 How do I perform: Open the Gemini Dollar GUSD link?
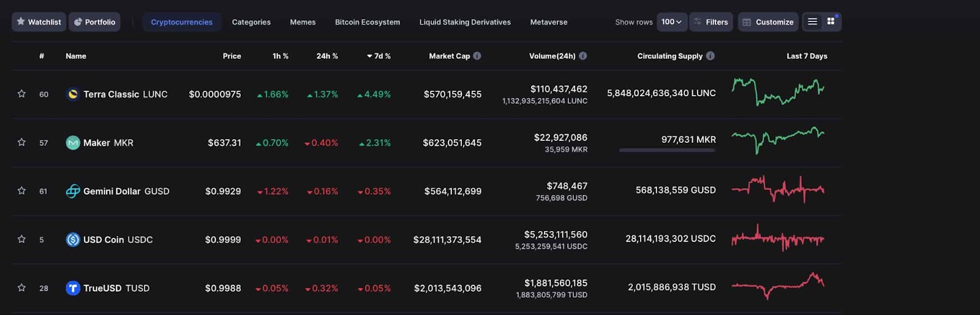point(126,191)
